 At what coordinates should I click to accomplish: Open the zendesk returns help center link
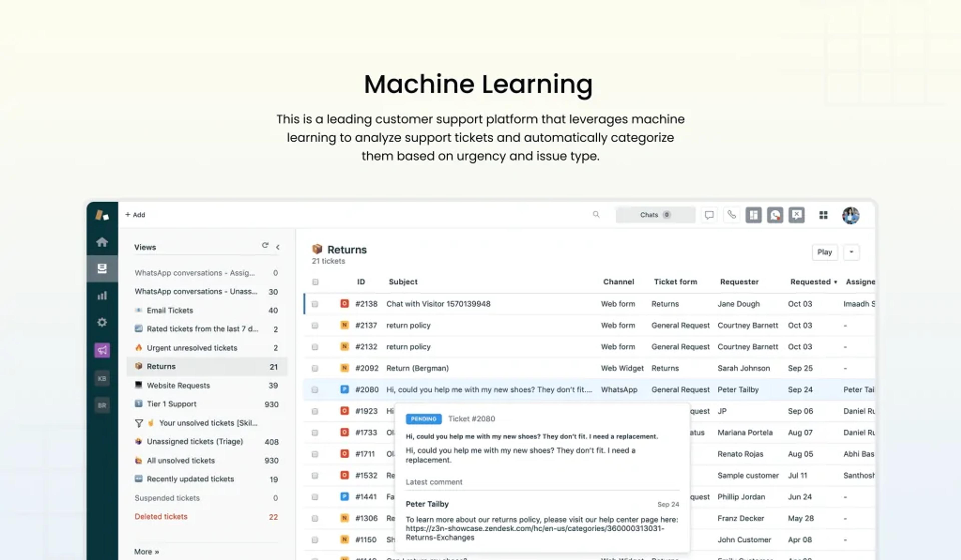535,533
